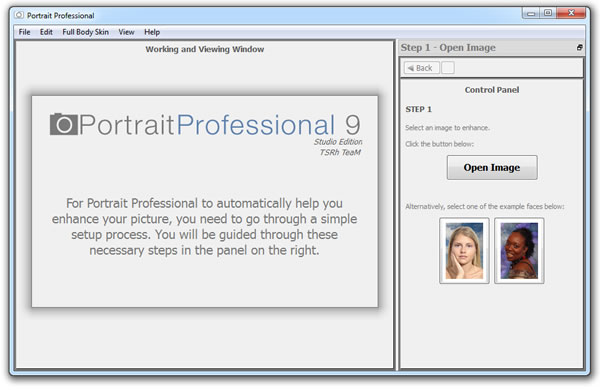Open the Help menu
Image resolution: width=600 pixels, height=390 pixels.
tap(152, 32)
